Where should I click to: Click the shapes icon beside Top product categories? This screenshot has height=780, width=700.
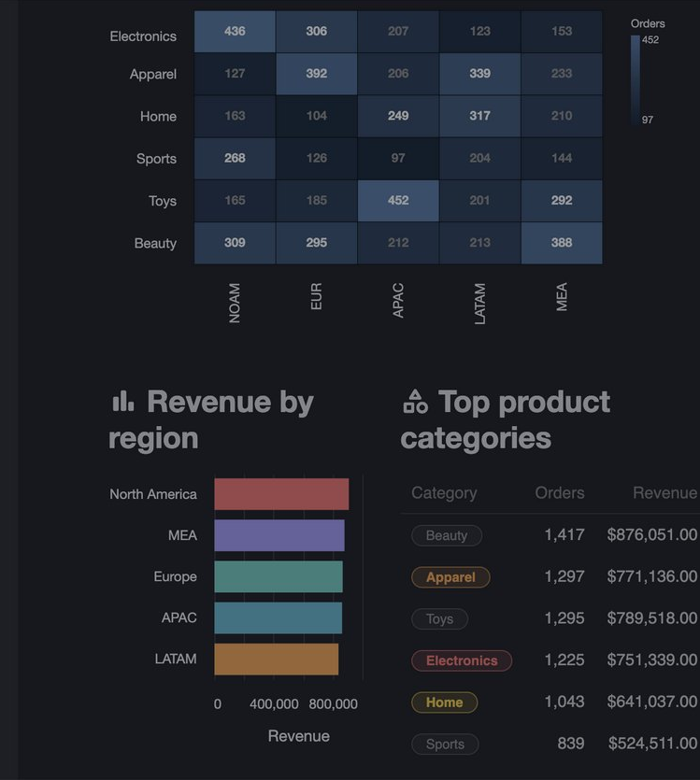pyautogui.click(x=416, y=402)
